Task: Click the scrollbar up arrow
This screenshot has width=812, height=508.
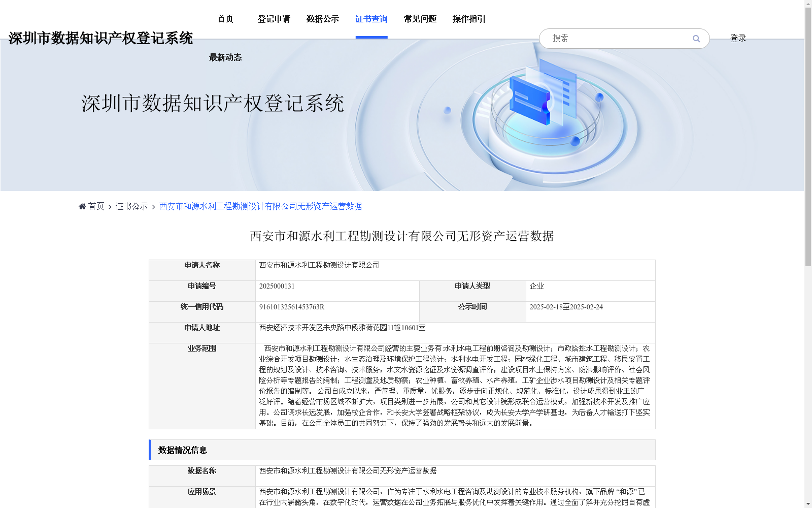Action: click(x=808, y=4)
